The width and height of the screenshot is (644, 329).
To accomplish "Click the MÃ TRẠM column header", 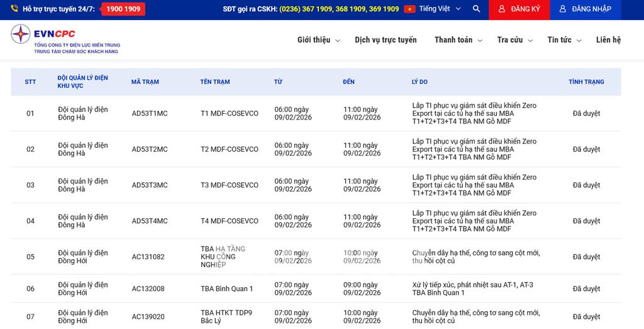I will 145,82.
